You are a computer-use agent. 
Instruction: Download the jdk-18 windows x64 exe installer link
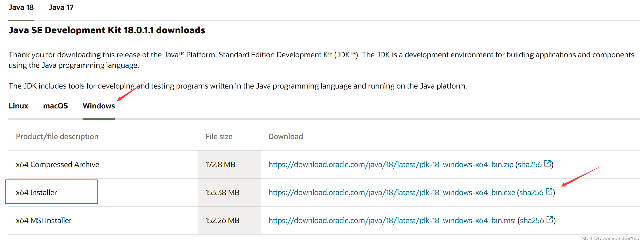tap(392, 192)
